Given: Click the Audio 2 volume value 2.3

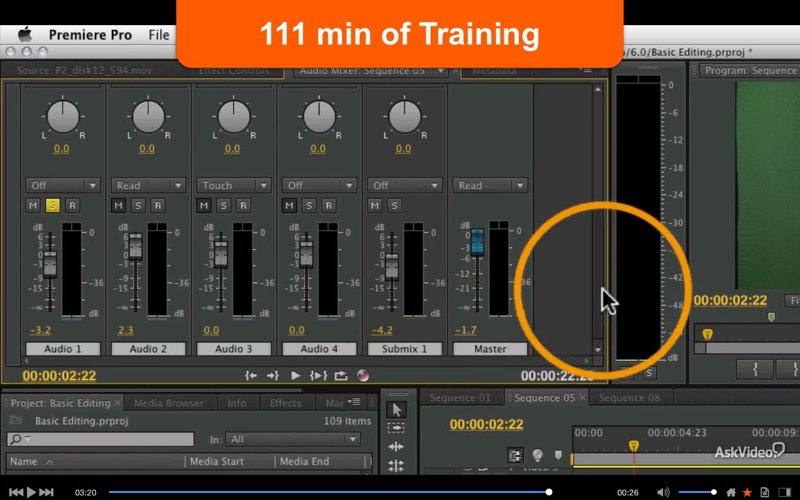Looking at the screenshot, I should click(x=125, y=331).
